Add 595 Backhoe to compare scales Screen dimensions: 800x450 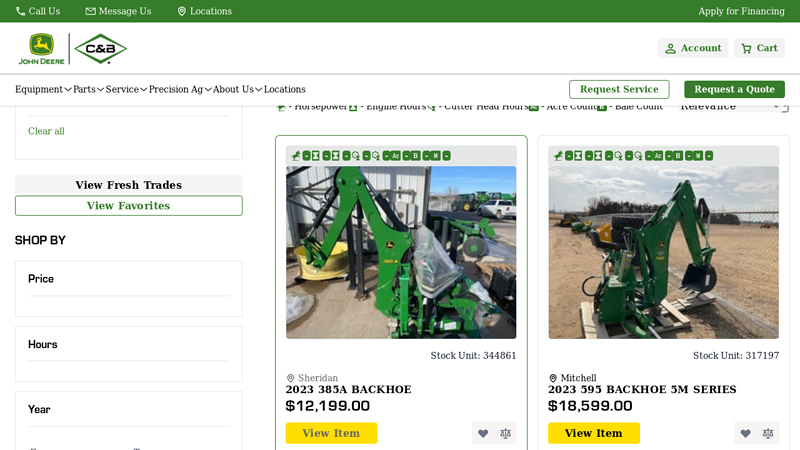tap(768, 433)
